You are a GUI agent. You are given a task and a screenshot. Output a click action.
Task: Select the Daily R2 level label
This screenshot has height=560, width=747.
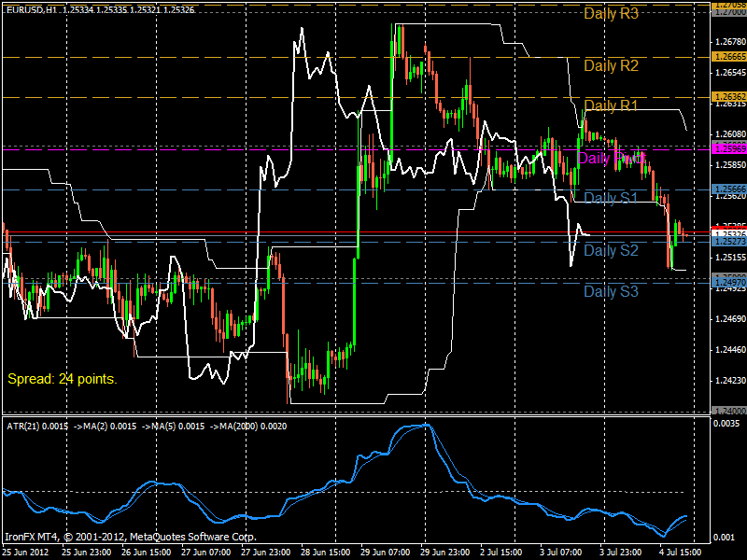pyautogui.click(x=611, y=65)
